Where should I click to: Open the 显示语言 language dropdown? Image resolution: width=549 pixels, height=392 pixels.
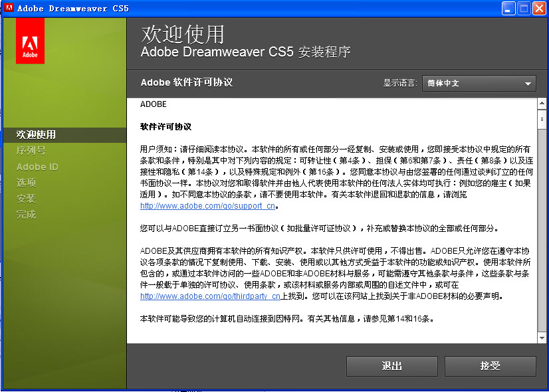coord(479,84)
